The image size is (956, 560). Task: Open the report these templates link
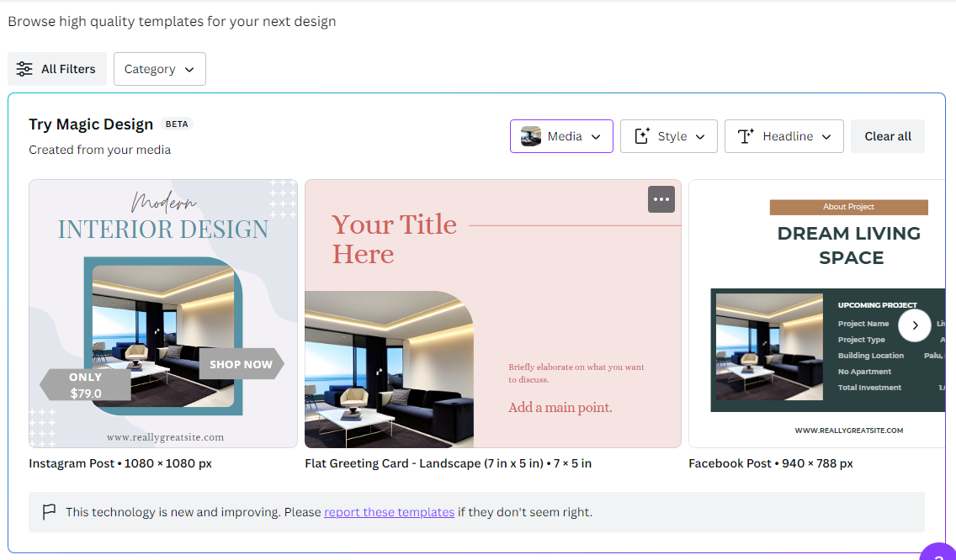pyautogui.click(x=389, y=512)
